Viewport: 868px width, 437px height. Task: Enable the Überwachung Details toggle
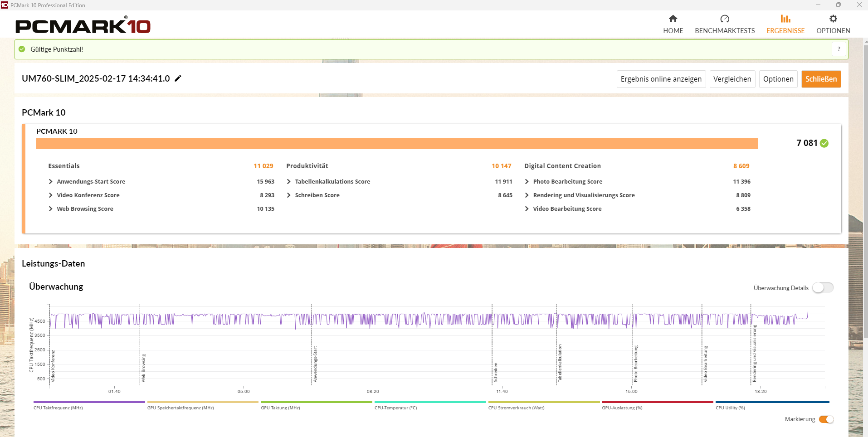pos(823,288)
